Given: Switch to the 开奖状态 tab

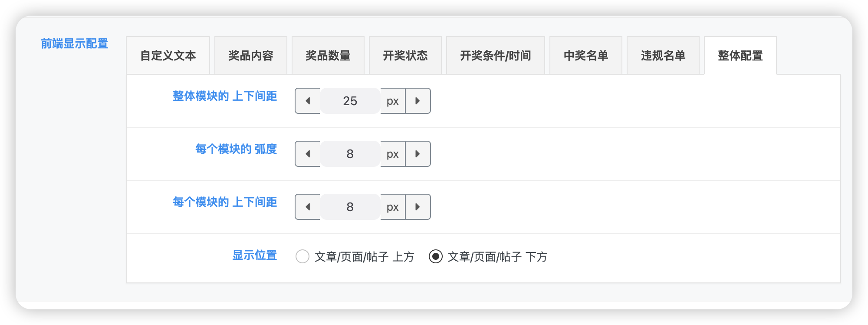Looking at the screenshot, I should pos(405,56).
